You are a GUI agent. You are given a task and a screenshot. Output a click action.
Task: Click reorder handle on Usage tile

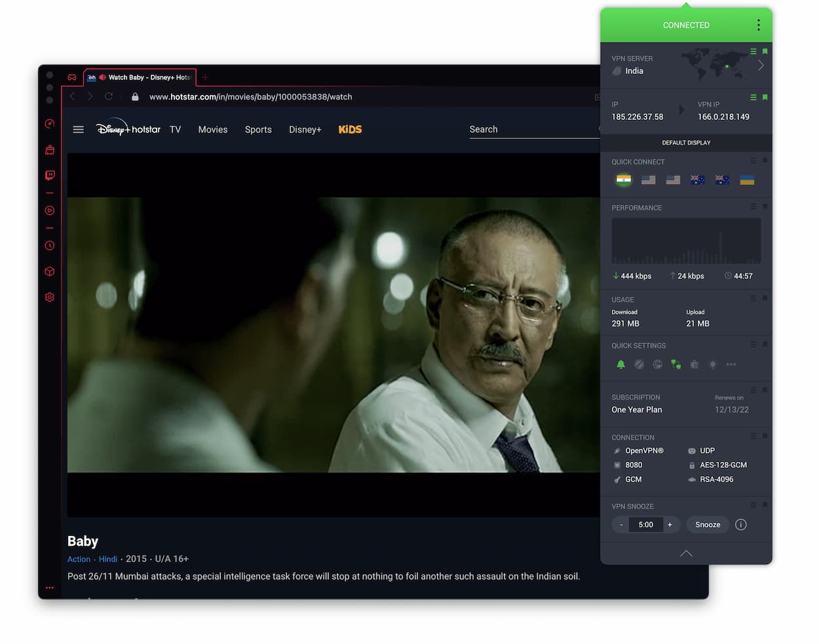pyautogui.click(x=753, y=298)
